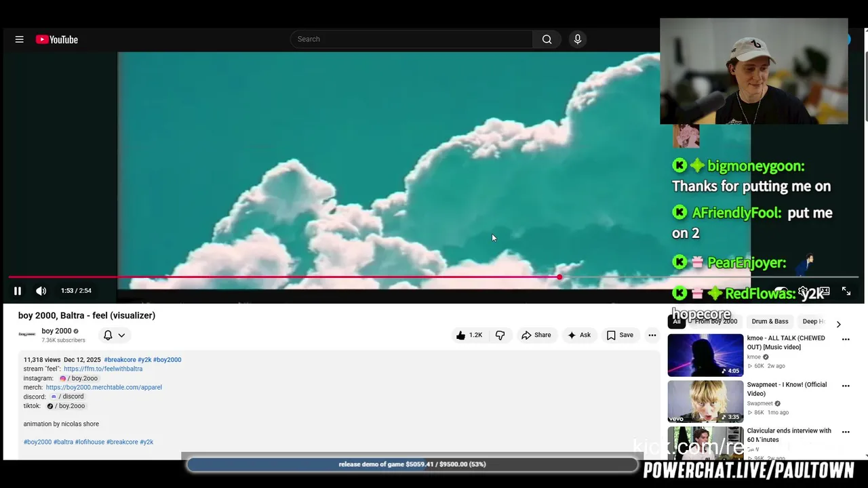Image resolution: width=868 pixels, height=488 pixels.
Task: Click PearEnjoyer chat username
Action: click(x=747, y=262)
